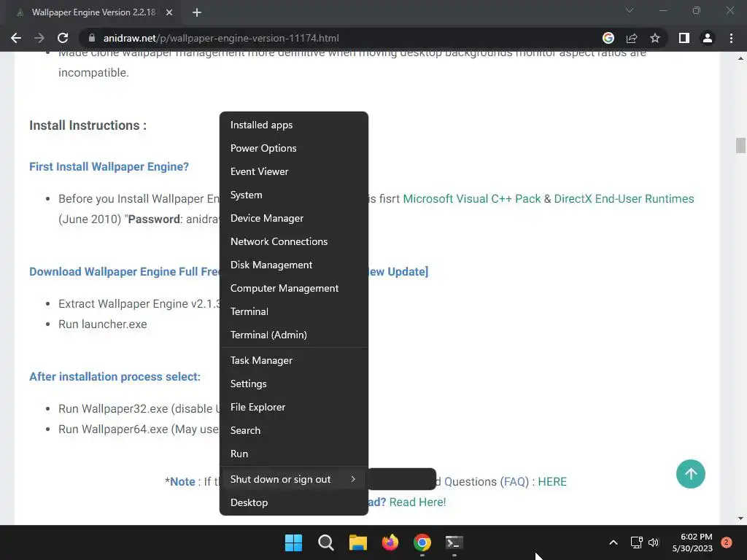Viewport: 747px width, 560px height.
Task: Click scrollbar up arrow
Action: coord(740,58)
